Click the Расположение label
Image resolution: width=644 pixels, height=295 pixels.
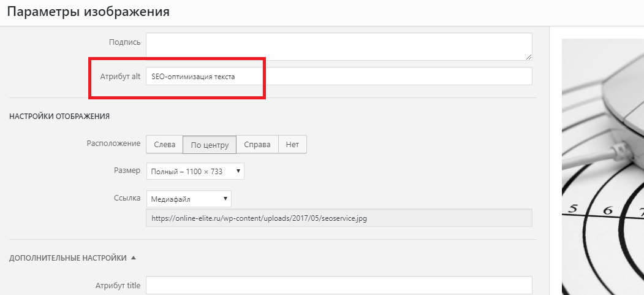click(x=114, y=144)
